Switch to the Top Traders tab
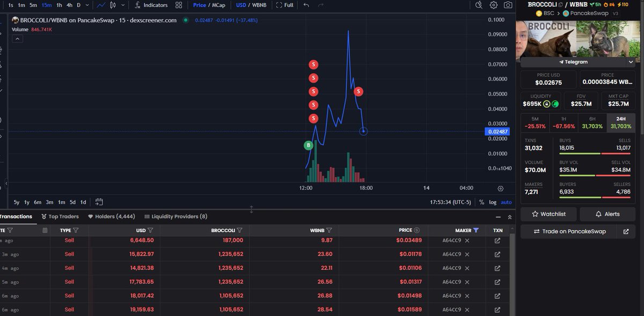The height and width of the screenshot is (316, 644). click(60, 217)
